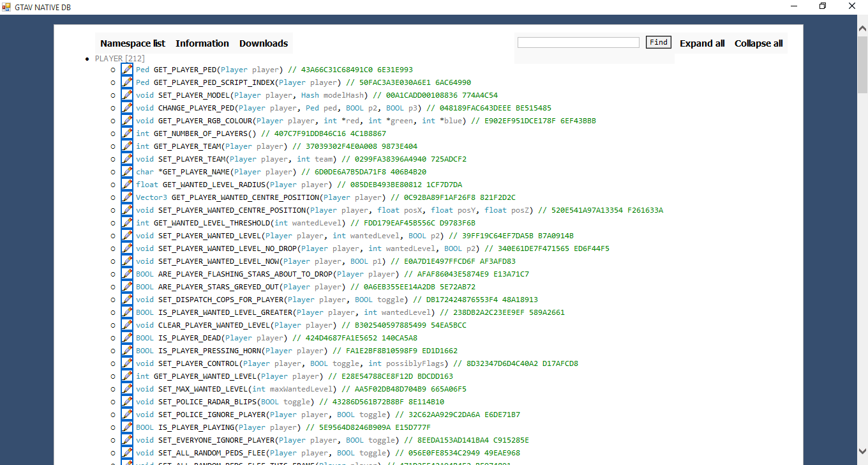Open the edit icon for SET_PLAYER_MODEL
This screenshot has width=868, height=465.
click(126, 95)
